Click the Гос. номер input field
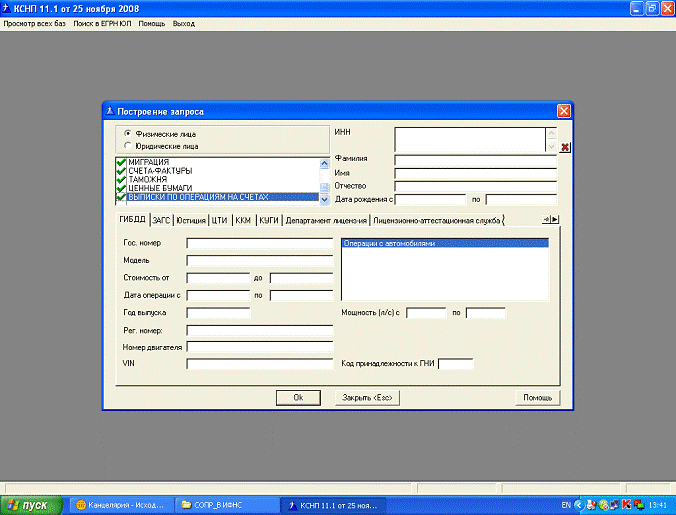 pyautogui.click(x=259, y=243)
